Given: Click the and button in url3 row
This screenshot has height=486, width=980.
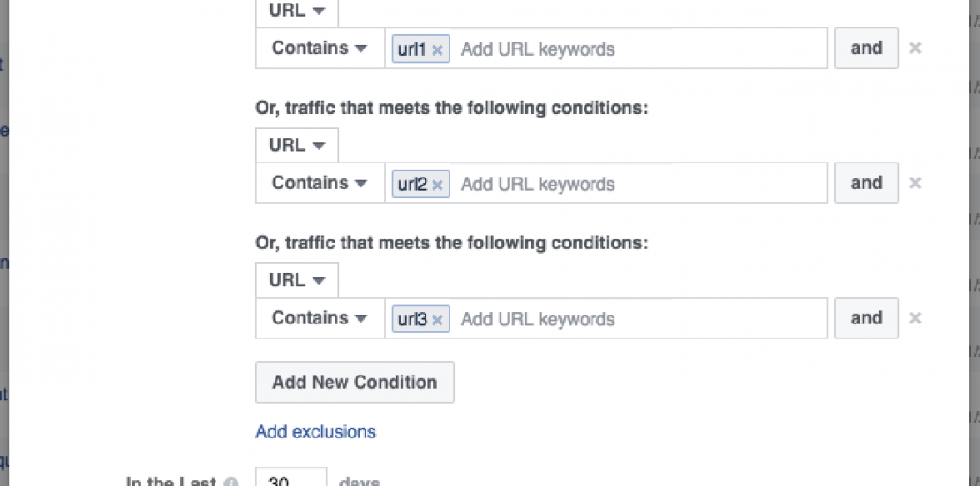Looking at the screenshot, I should (x=866, y=319).
